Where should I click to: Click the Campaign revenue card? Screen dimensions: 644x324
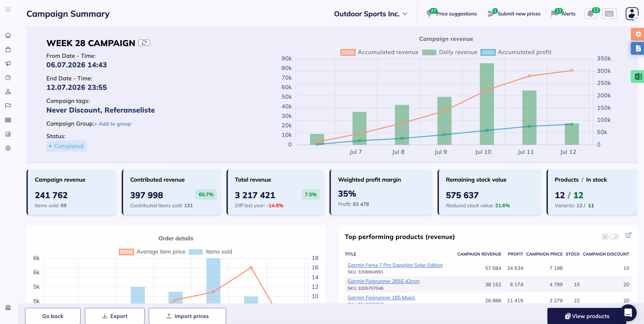[72, 192]
